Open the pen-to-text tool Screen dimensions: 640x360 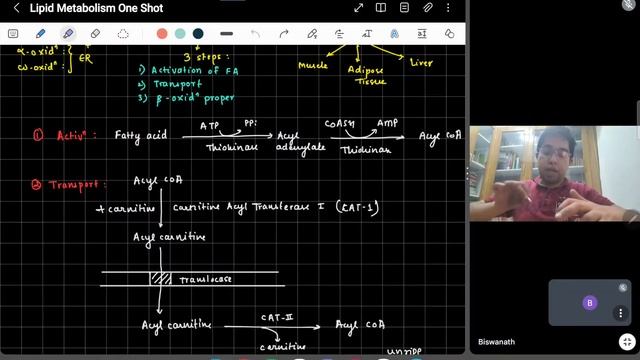point(312,33)
